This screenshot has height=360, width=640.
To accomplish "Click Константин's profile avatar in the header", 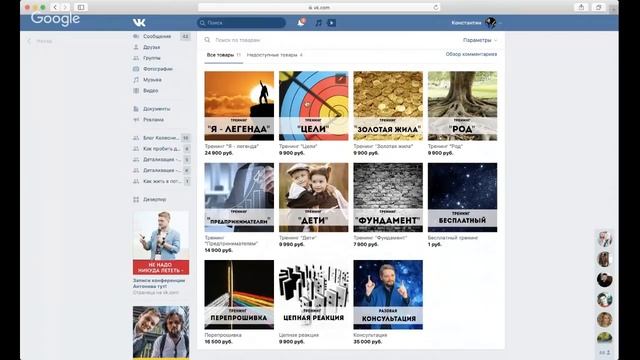I will 490,23.
